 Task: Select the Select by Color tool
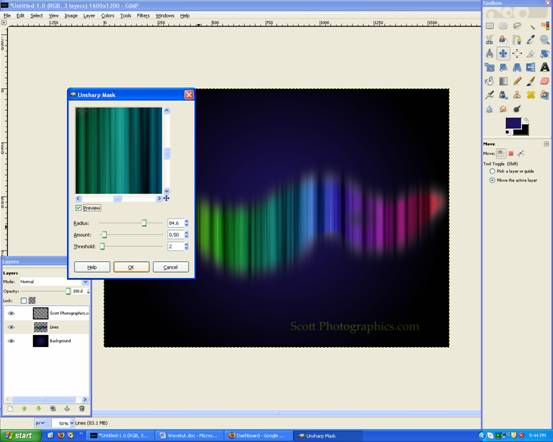coord(545,26)
